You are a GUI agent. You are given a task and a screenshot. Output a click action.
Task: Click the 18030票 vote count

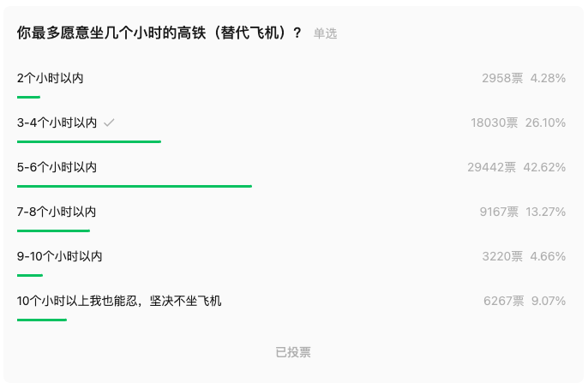494,123
